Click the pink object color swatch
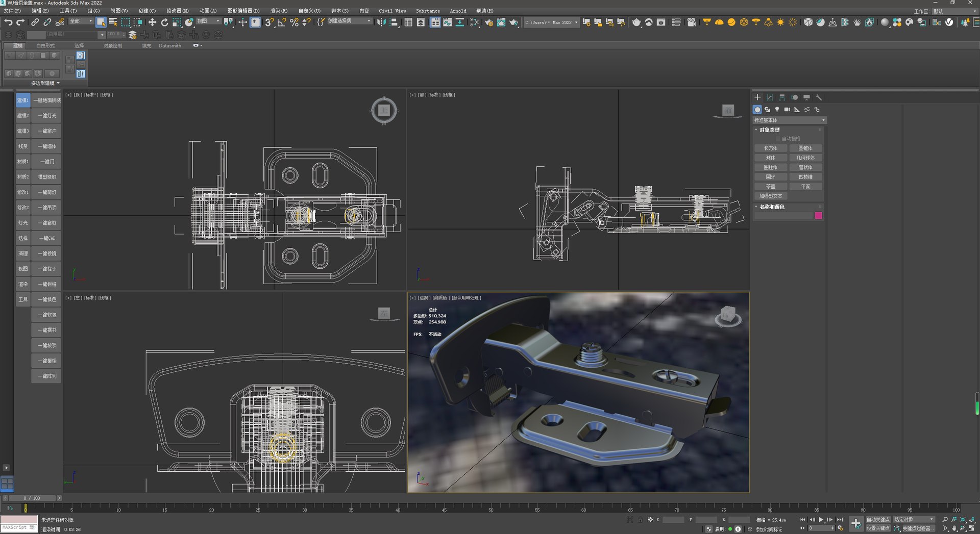980x534 pixels. coord(819,216)
